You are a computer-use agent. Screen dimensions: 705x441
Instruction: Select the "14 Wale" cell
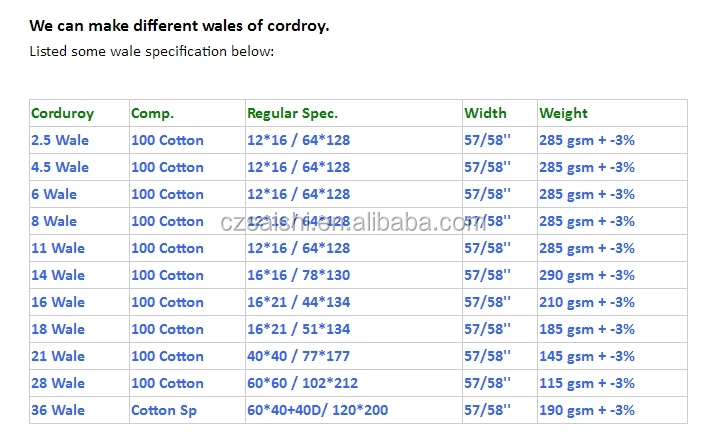point(58,275)
